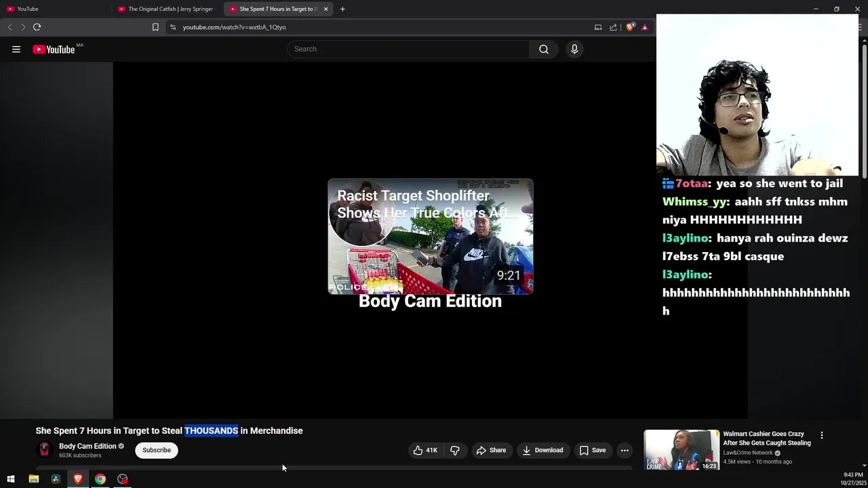Reload the page with the browser refresh icon
This screenshot has height=488, width=868.
point(37,27)
